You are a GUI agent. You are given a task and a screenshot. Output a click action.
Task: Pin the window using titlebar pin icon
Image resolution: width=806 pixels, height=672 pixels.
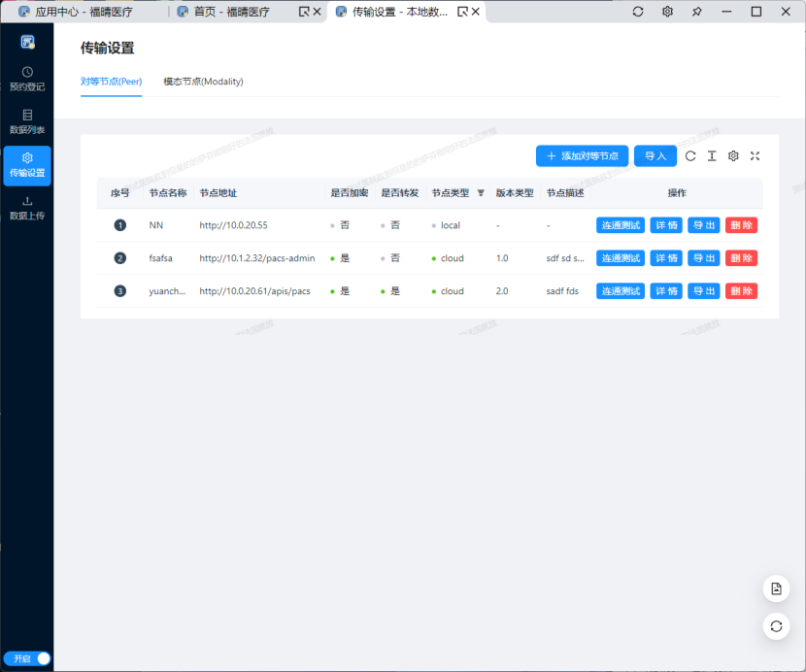click(x=696, y=12)
